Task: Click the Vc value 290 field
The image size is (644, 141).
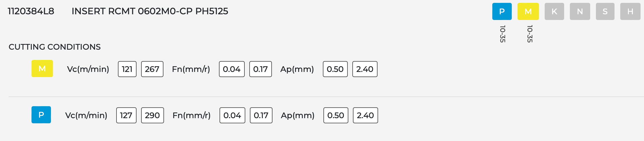Action: coord(152,115)
